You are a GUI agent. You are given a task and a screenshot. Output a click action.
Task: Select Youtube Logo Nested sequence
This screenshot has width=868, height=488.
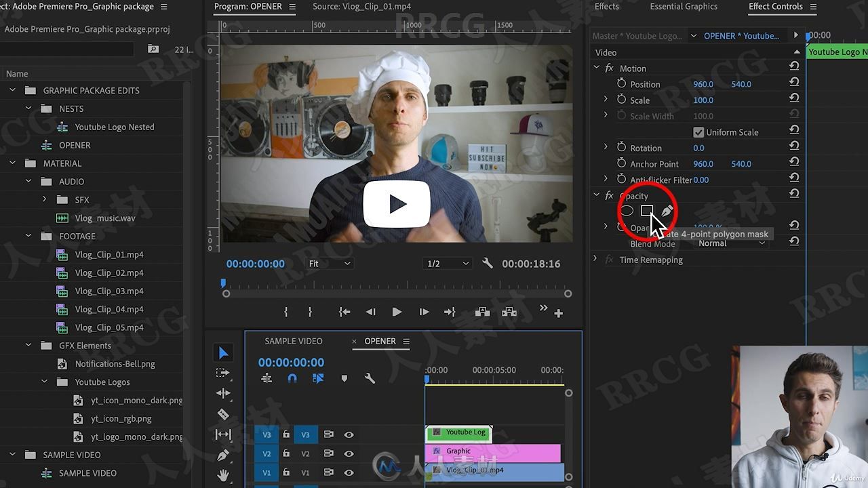pos(115,127)
